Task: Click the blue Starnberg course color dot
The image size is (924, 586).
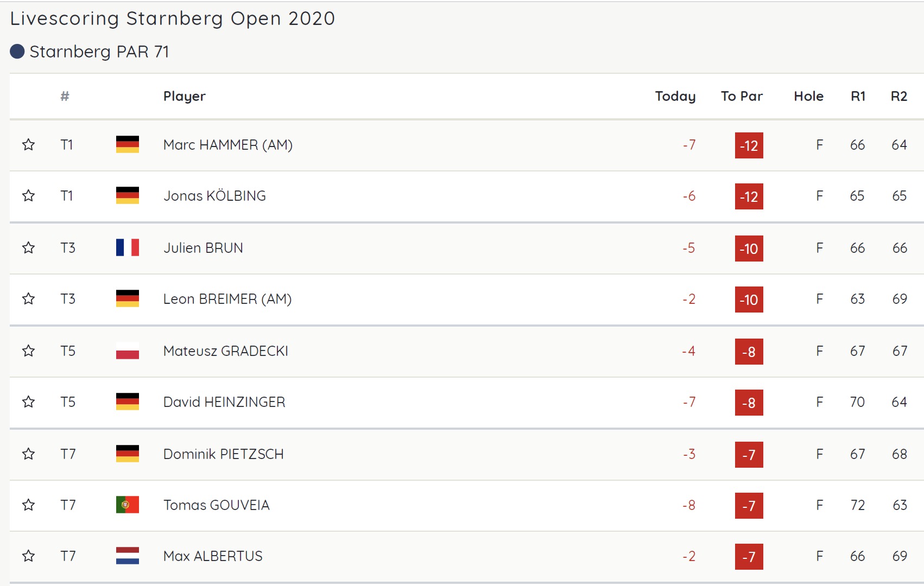Action: [17, 52]
